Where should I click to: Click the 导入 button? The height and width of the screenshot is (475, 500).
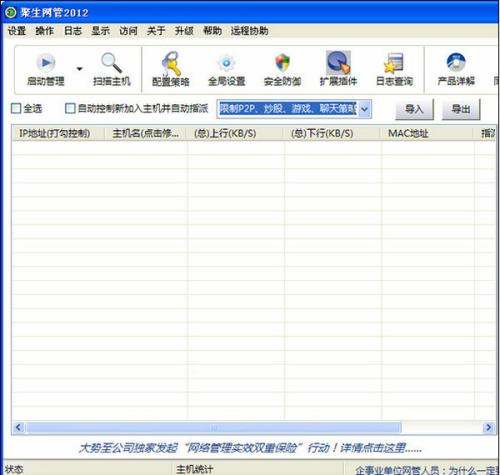pyautogui.click(x=414, y=109)
